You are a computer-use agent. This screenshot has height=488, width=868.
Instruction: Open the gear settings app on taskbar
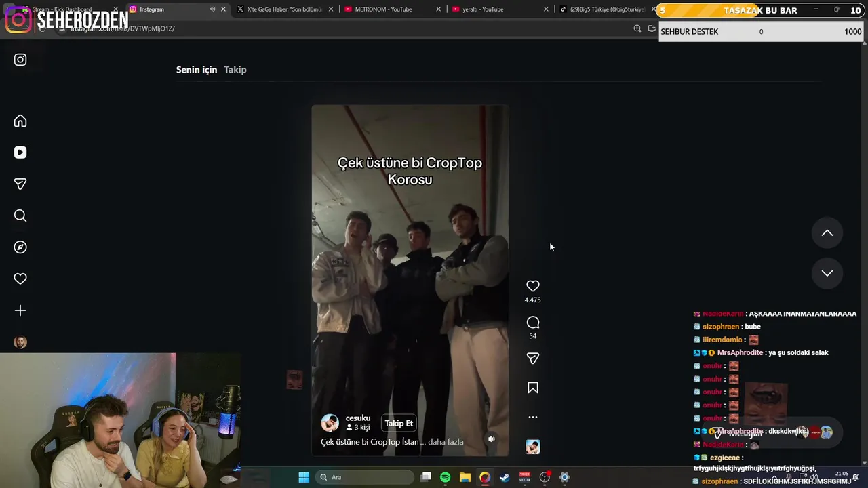[564, 477]
